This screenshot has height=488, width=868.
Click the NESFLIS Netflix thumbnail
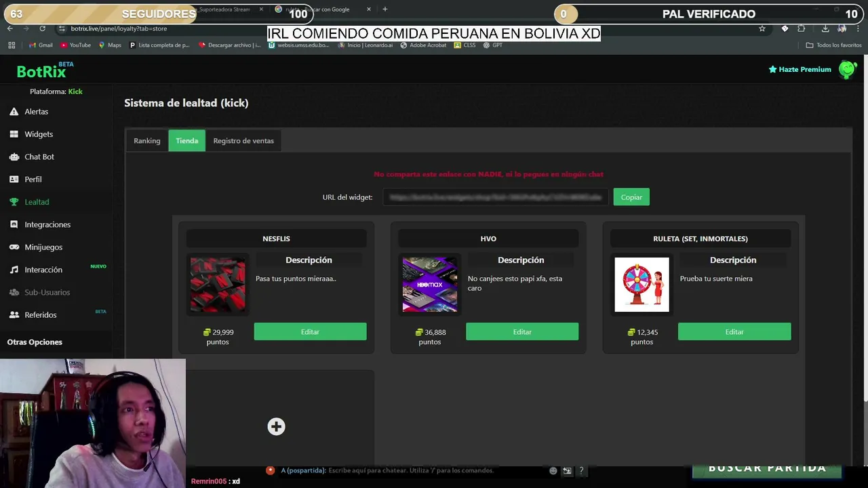218,285
